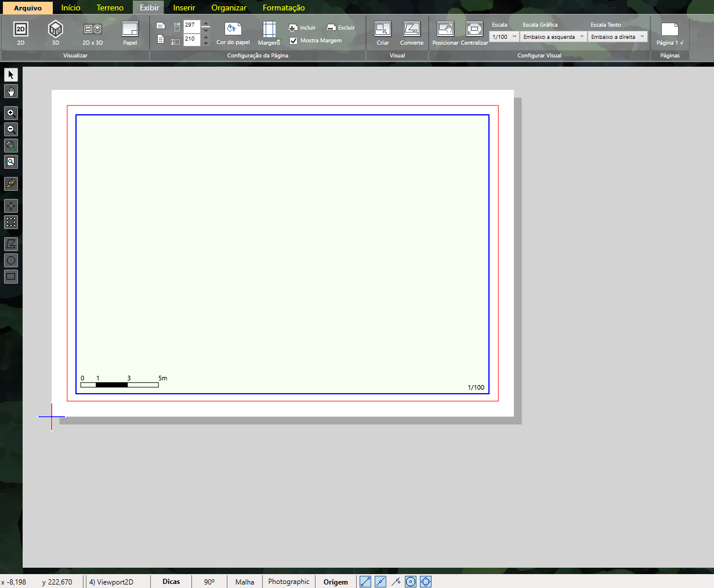
Task: Click the Excluir page button
Action: (340, 27)
